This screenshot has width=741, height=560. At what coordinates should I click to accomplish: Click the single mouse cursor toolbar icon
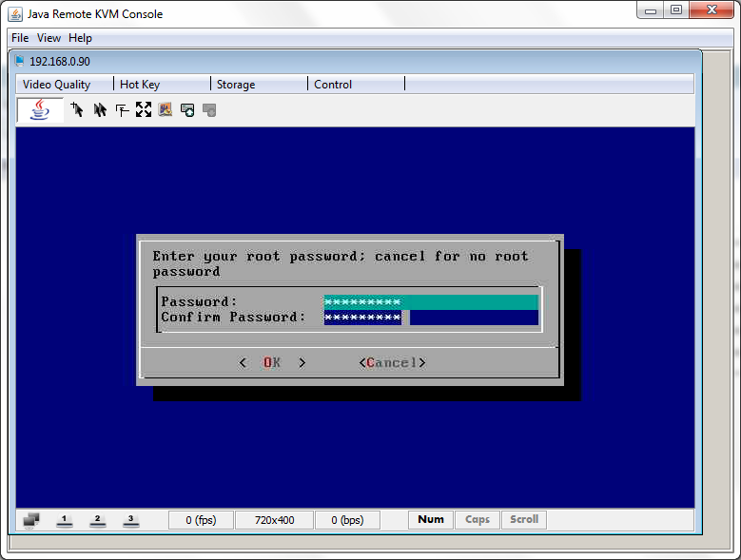click(x=77, y=110)
